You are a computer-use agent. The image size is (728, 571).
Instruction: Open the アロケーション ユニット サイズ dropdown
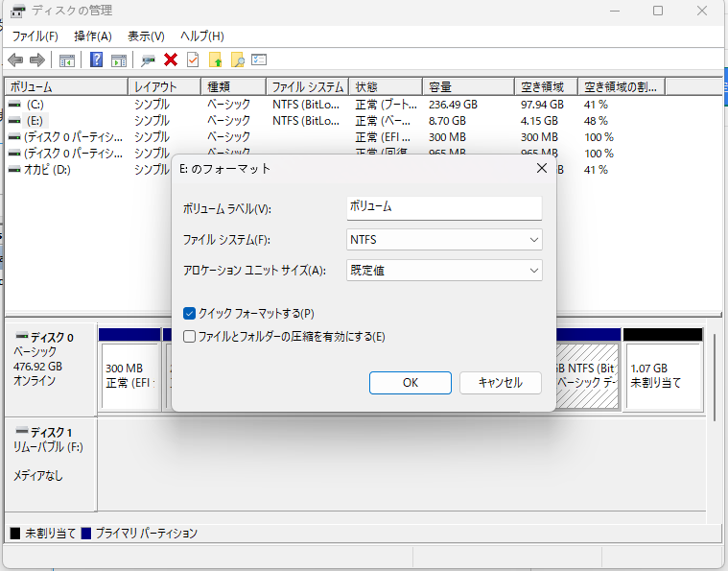click(x=444, y=271)
